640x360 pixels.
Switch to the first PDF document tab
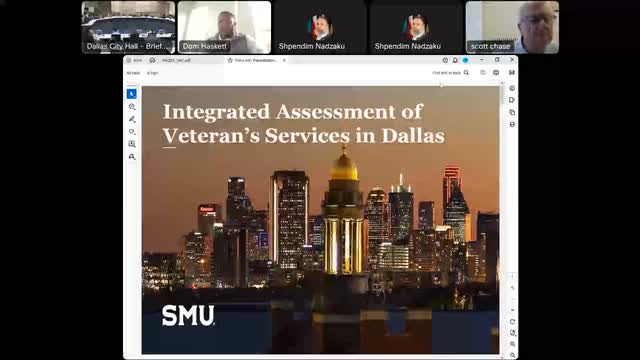tap(176, 60)
